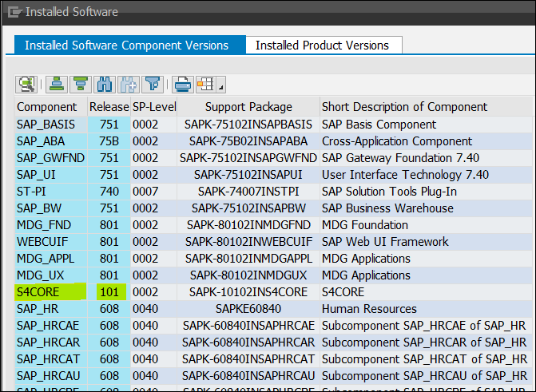Set a filter using the funnel icon
The image size is (536, 392).
coord(153,85)
